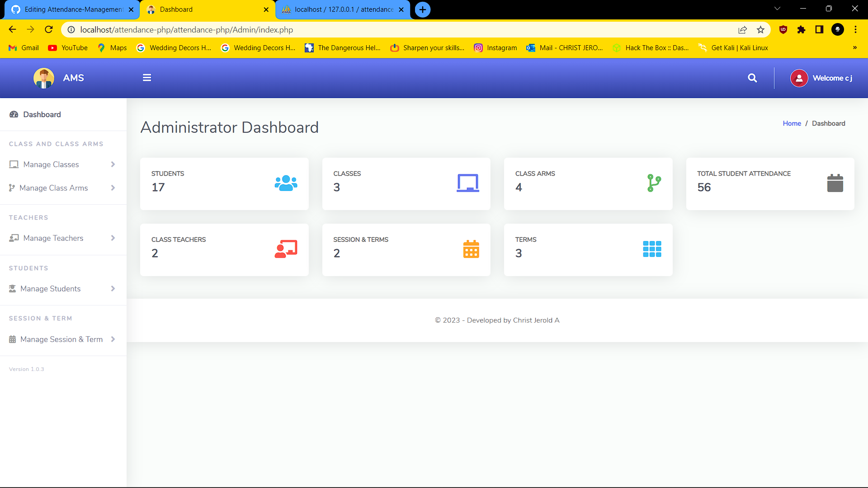Click the Terms grid icon
This screenshot has height=488, width=868.
[x=652, y=248]
